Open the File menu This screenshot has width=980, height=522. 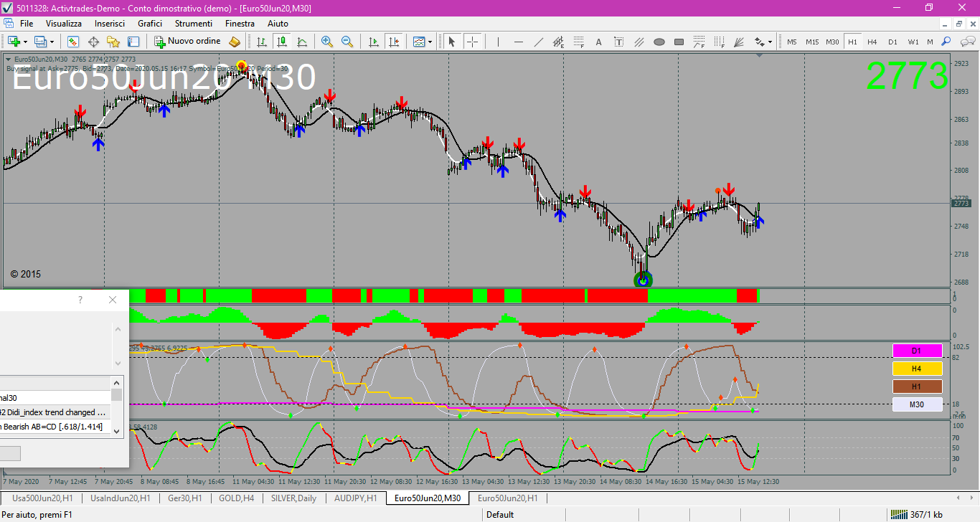[x=27, y=24]
